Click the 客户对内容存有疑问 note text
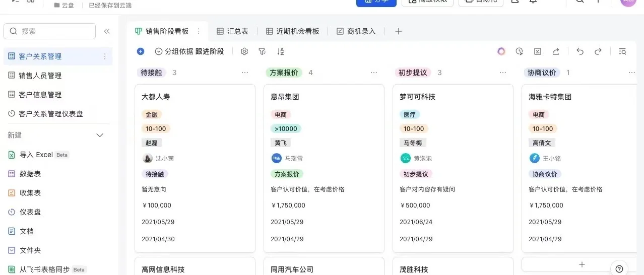Viewport: 644px width, 275px height. 427,189
